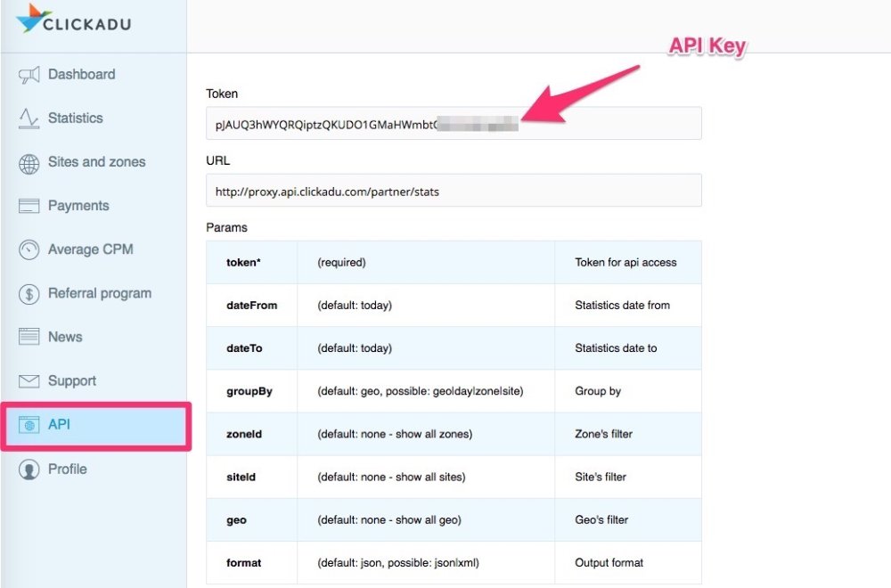Click 'show all geo' default cell
Screen dimensions: 891x588
(426, 519)
